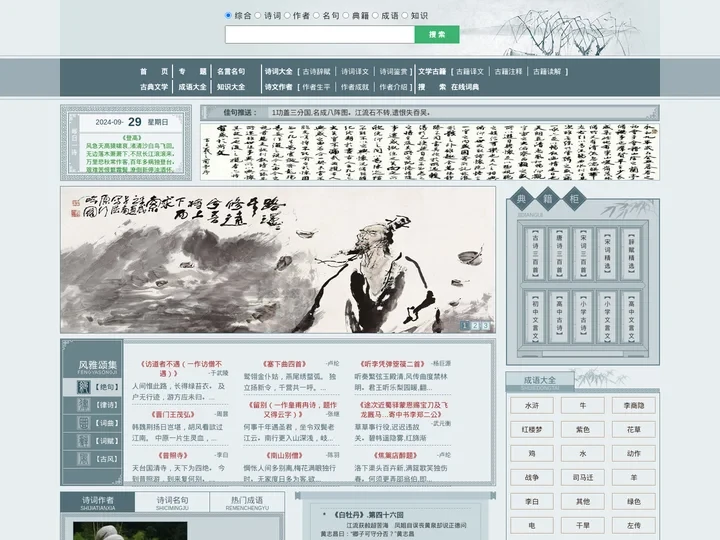The height and width of the screenshot is (540, 720).
Task: Open the 古籍译文 sub-link
Action: point(470,72)
